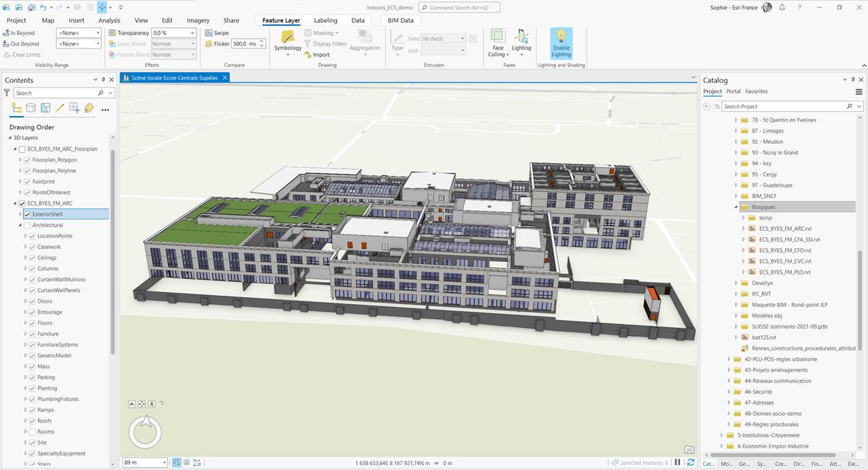Open the Project menu tab
Screen dimensions: 868x470
16,20
